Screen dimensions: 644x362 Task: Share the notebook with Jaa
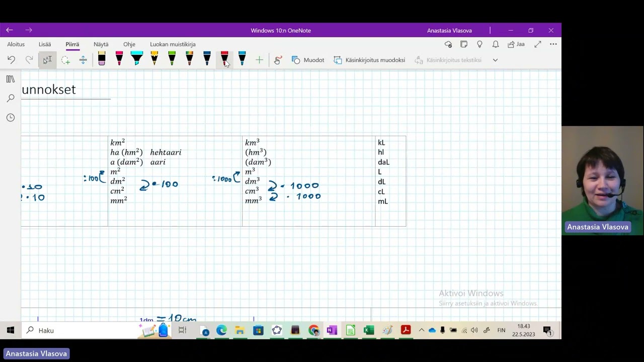(x=516, y=44)
